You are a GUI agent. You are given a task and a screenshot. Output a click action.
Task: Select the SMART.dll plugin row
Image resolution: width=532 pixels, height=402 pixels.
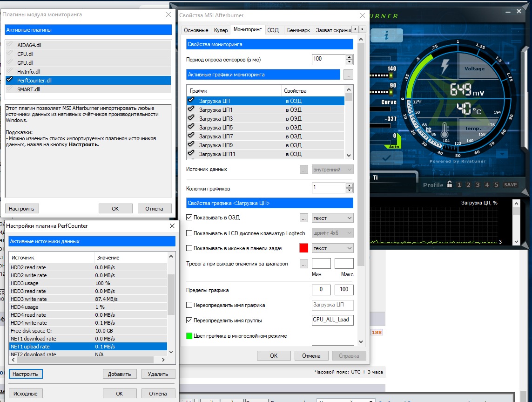tap(88, 89)
